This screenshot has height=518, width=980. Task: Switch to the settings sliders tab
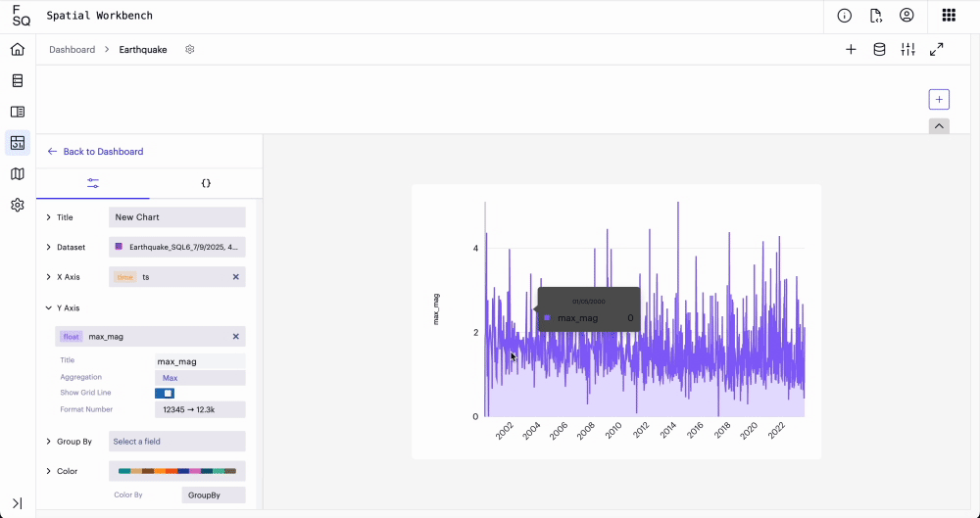[93, 183]
